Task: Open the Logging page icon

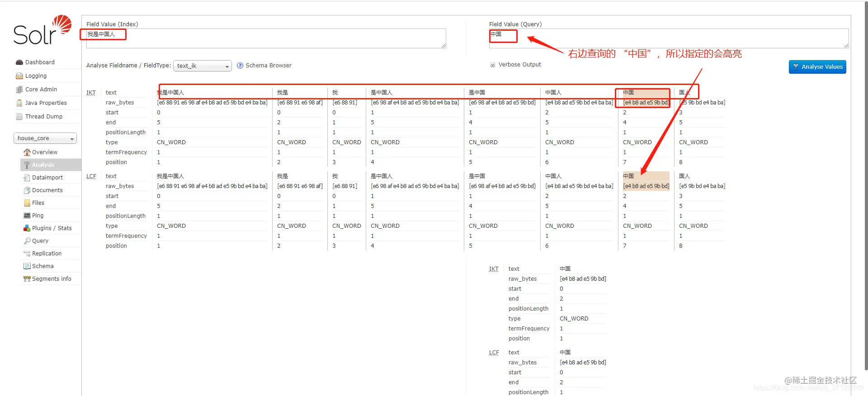Action: 19,76
